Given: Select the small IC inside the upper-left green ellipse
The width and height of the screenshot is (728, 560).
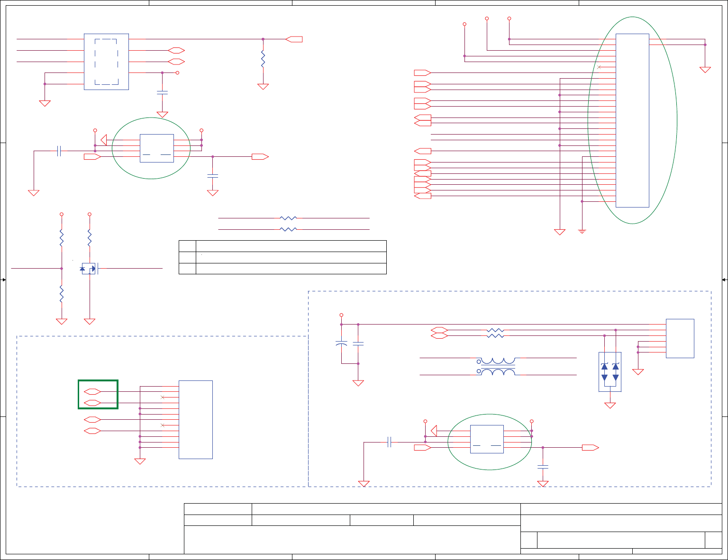Looking at the screenshot, I should [157, 148].
